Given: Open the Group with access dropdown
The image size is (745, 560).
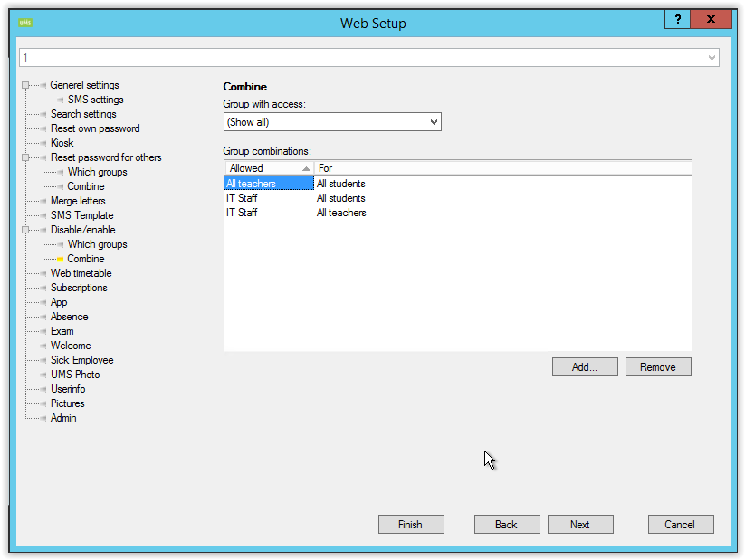Looking at the screenshot, I should click(434, 122).
